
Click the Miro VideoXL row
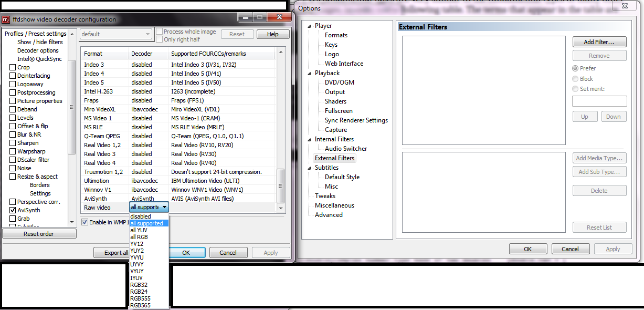pyautogui.click(x=178, y=109)
